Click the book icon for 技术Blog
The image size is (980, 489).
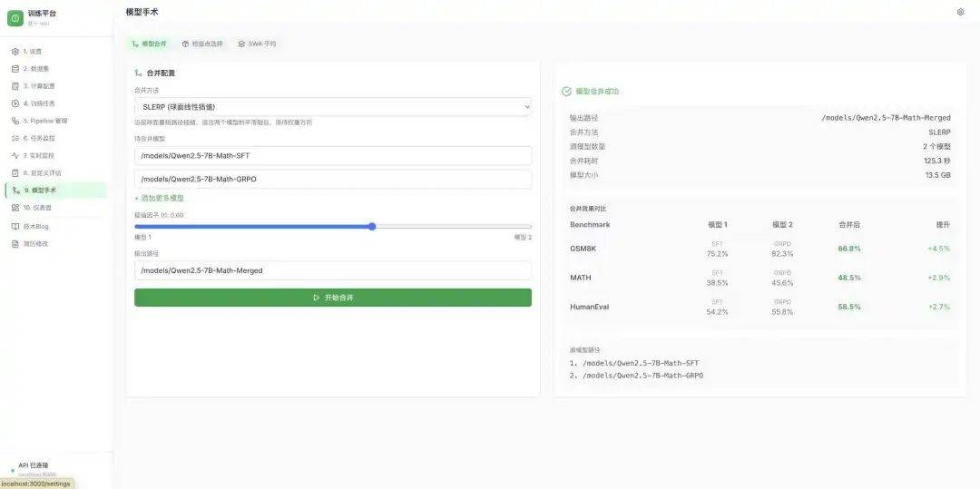15,226
